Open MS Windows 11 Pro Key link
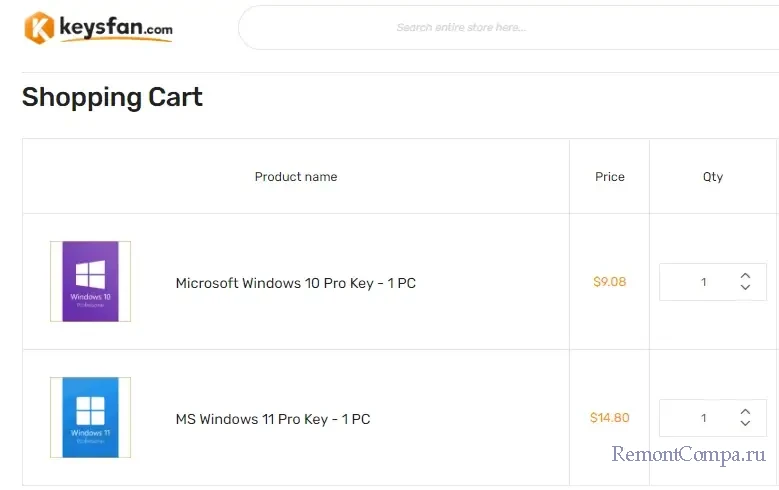Viewport: 779px width, 490px height. click(272, 419)
